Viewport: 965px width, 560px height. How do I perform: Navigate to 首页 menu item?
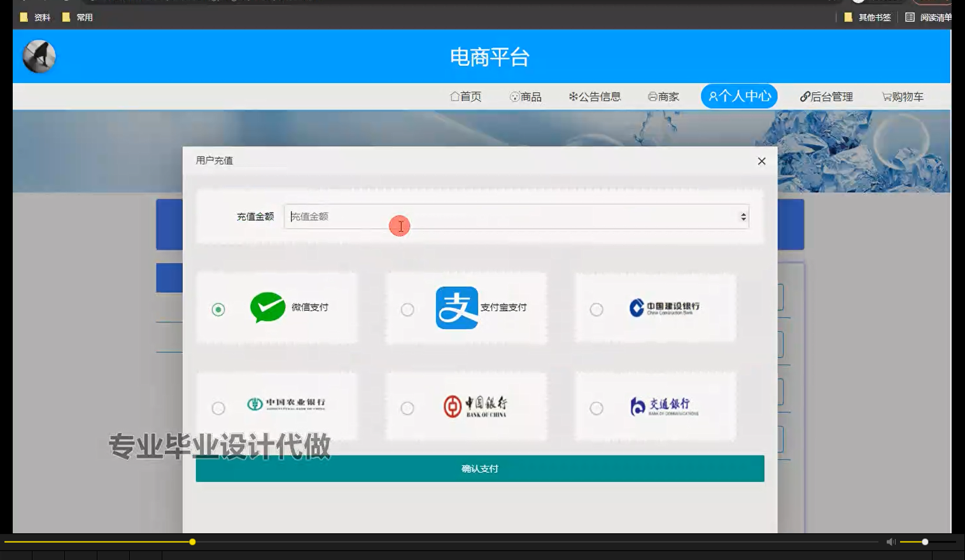466,96
